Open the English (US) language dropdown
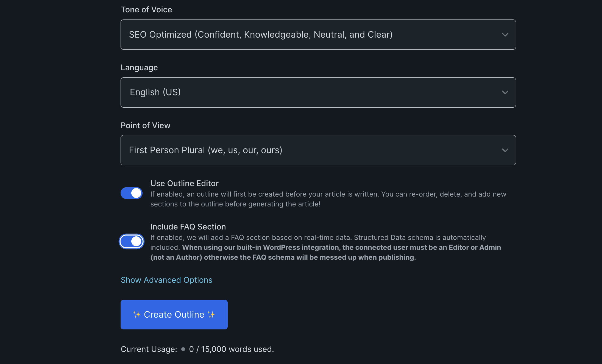Image resolution: width=602 pixels, height=364 pixels. [x=318, y=93]
